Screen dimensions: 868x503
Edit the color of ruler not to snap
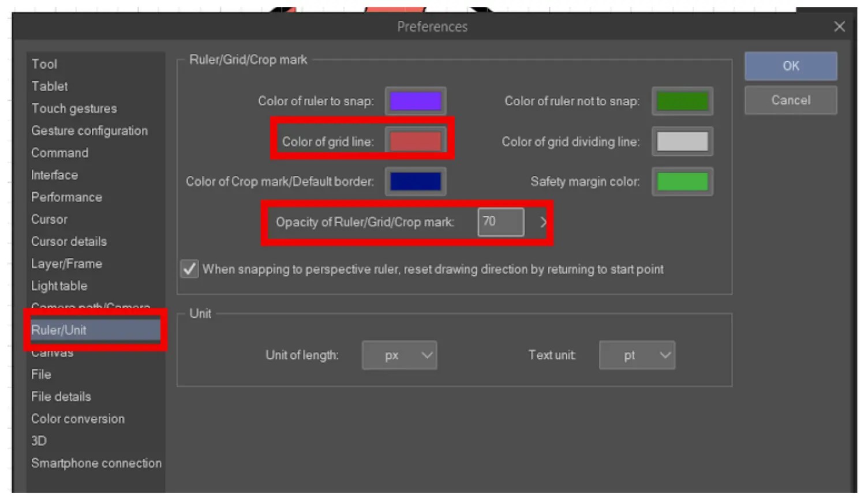pos(682,100)
